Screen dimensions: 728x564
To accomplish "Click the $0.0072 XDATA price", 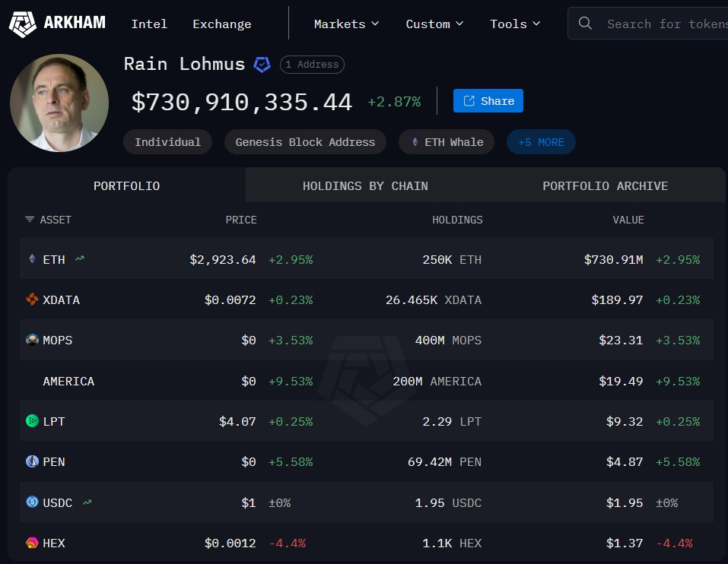I will point(230,299).
